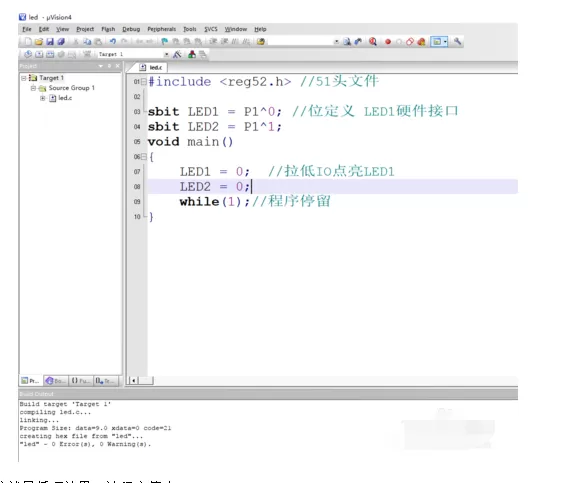Open the find text combo dropdown arrow
This screenshot has width=567, height=483.
(336, 42)
